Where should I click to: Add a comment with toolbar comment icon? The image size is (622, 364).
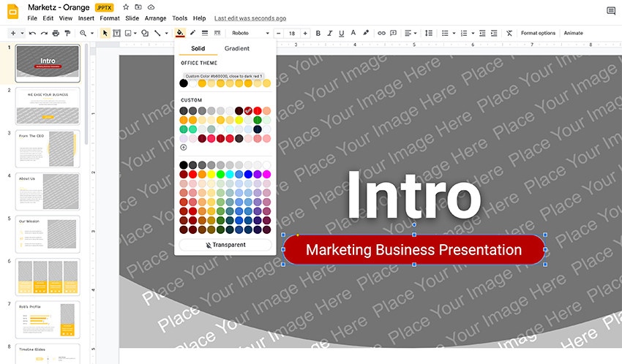coord(393,34)
